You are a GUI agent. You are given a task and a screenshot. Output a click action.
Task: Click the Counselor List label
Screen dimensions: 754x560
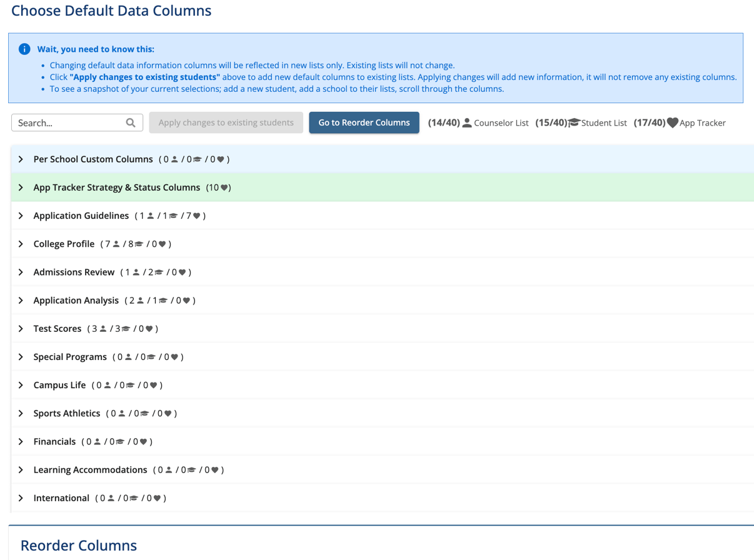[x=501, y=123]
